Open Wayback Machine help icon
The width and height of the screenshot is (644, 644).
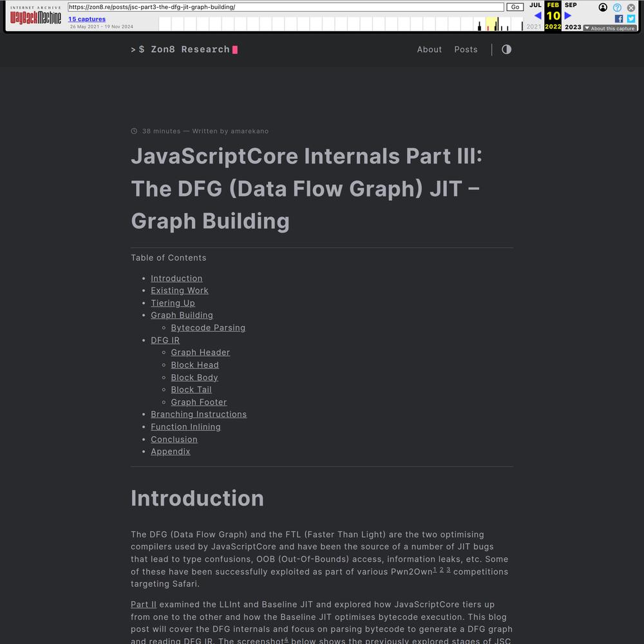(617, 7)
